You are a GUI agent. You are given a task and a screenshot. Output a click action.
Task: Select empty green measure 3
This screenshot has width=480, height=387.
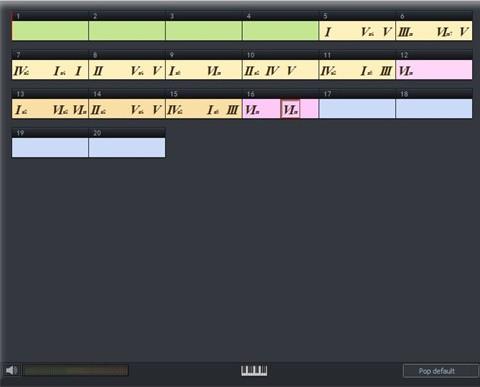204,31
